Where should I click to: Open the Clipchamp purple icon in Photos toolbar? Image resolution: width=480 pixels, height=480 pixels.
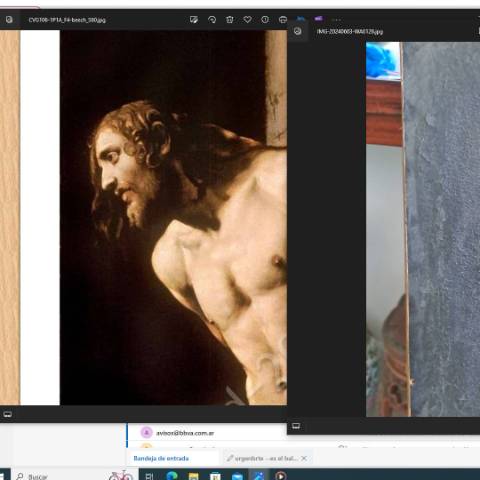click(x=318, y=19)
